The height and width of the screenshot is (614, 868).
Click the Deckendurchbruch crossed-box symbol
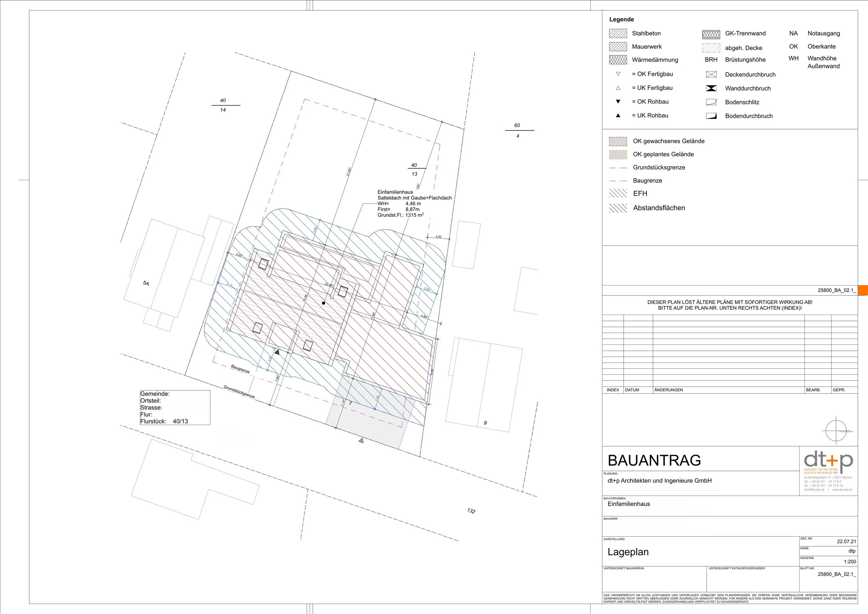pyautogui.click(x=711, y=74)
